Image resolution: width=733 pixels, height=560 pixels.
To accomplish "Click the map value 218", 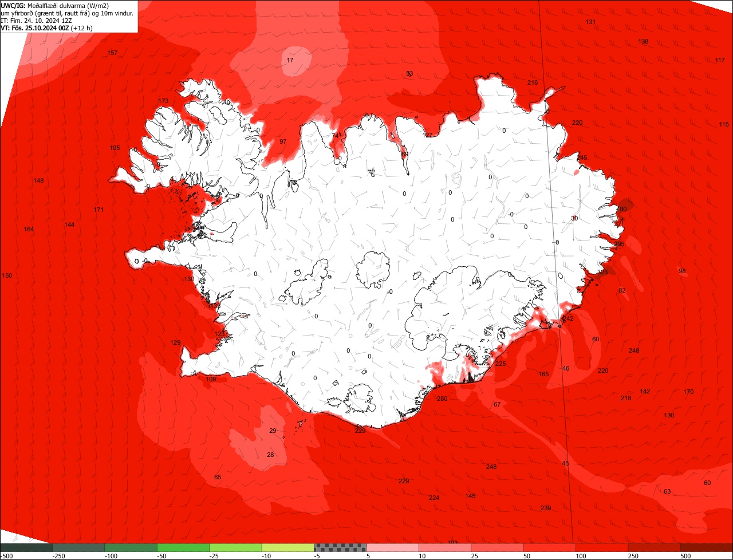I will coord(626,398).
